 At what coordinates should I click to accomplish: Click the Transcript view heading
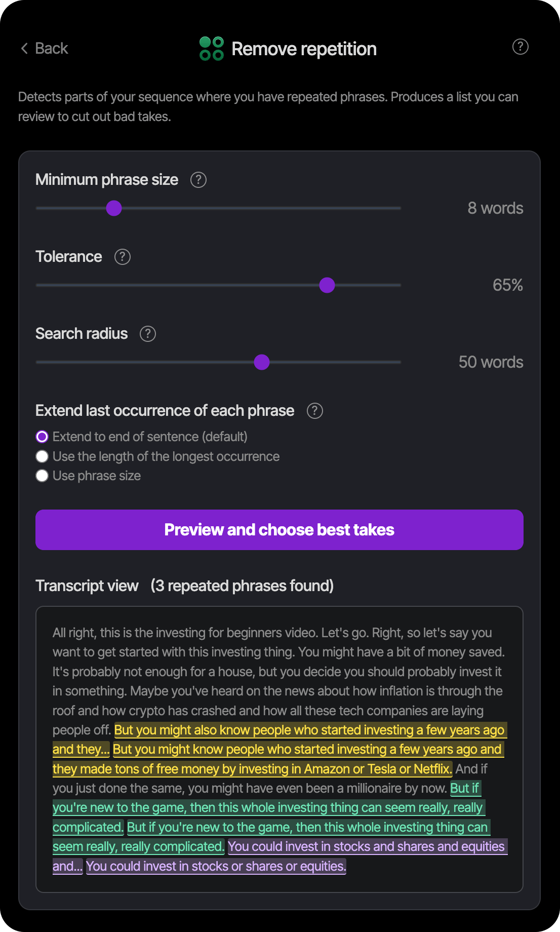(x=87, y=586)
